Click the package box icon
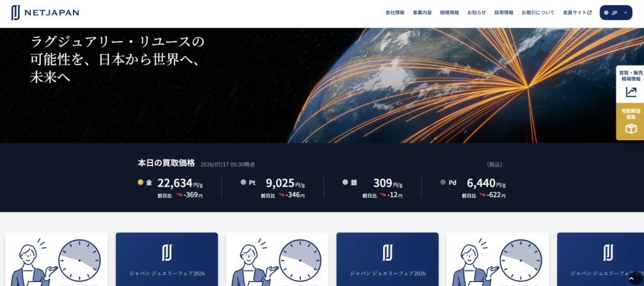The width and height of the screenshot is (644, 286). click(631, 129)
